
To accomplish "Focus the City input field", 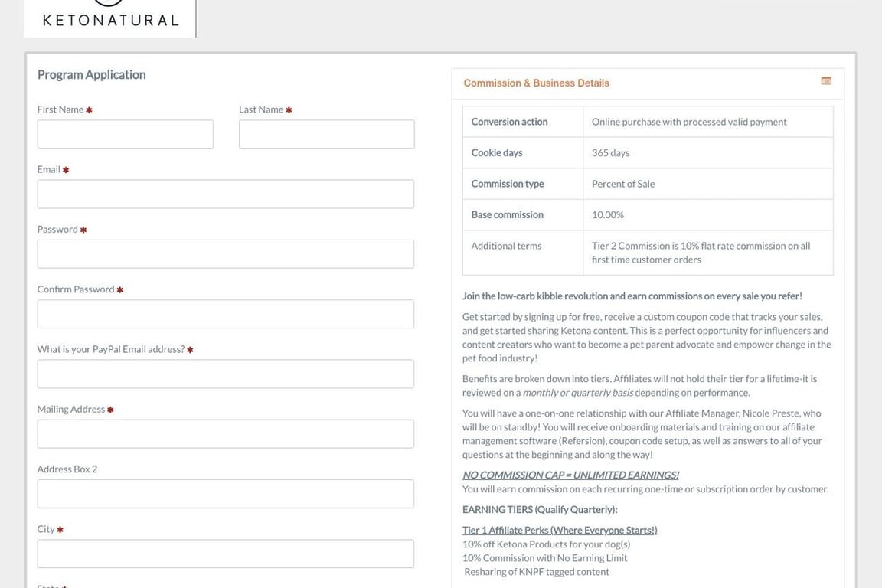I will (225, 554).
